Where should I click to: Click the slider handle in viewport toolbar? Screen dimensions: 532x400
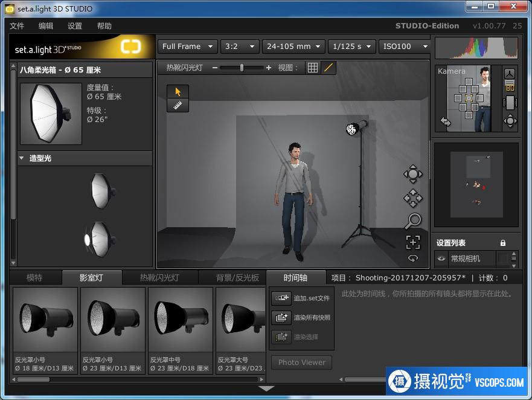point(242,68)
